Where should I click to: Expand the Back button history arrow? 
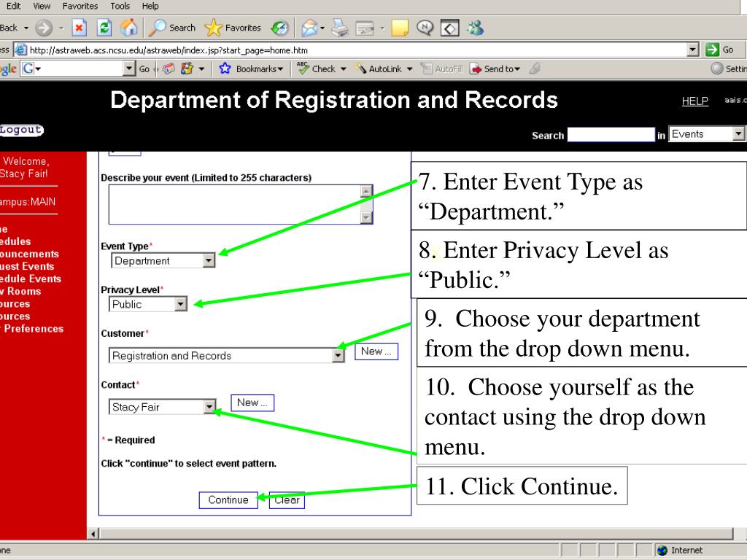tap(26, 28)
